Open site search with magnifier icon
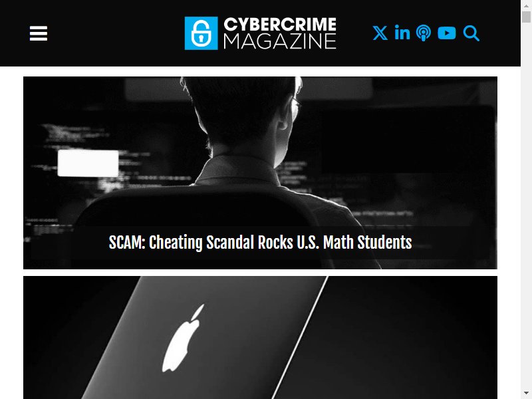 (471, 33)
